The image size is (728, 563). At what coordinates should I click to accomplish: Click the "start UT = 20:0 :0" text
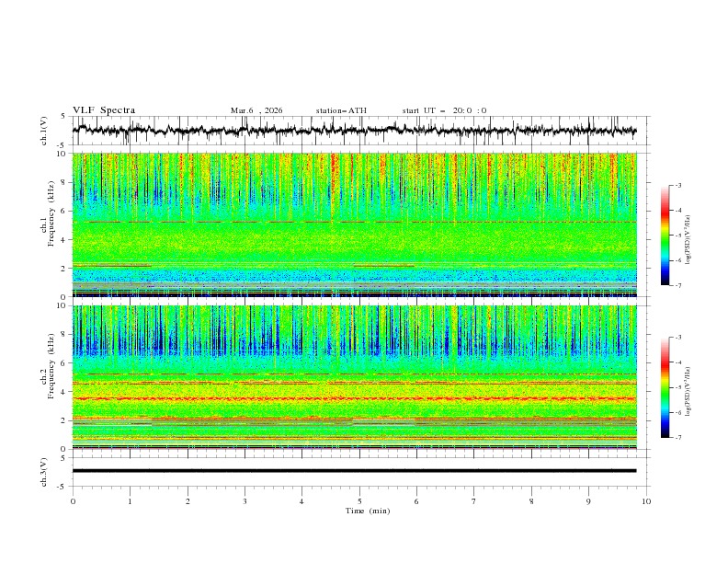click(444, 110)
